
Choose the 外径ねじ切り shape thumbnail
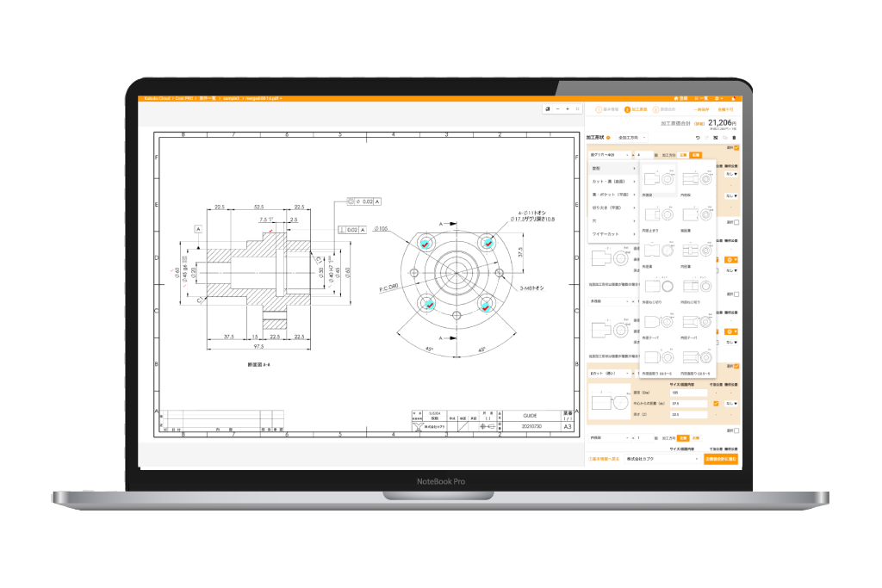coord(659,287)
